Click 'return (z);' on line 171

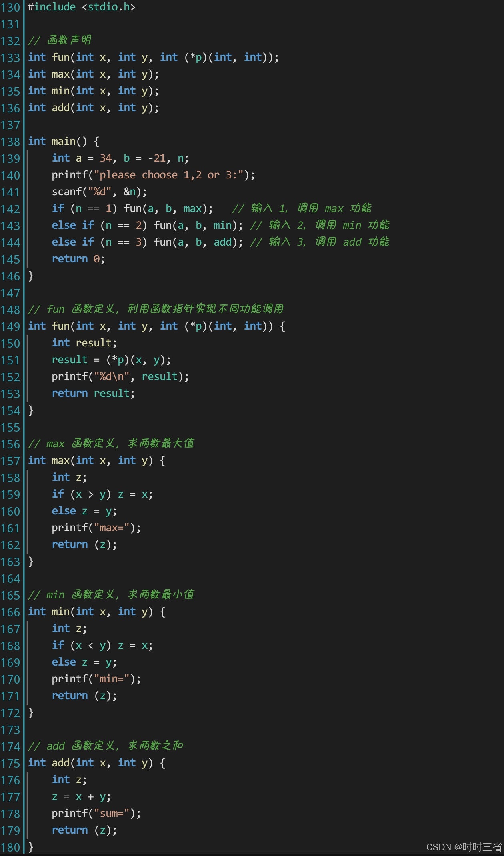[84, 696]
